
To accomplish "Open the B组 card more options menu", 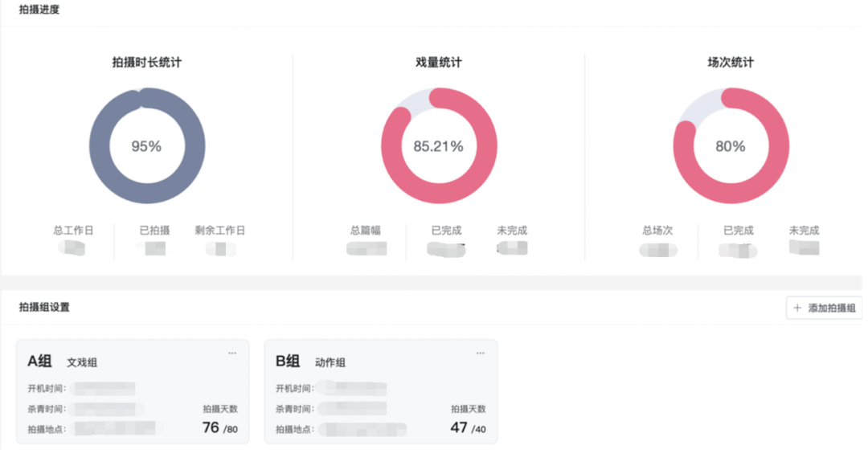I will point(481,354).
